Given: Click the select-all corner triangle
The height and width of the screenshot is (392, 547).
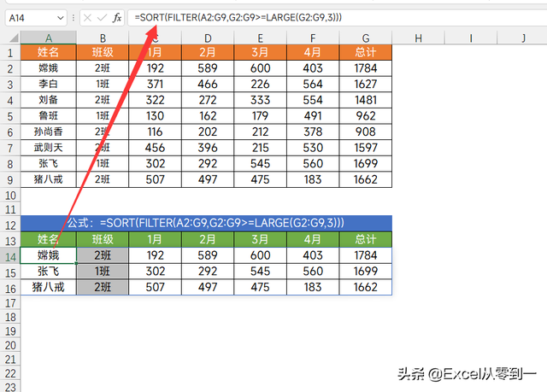Looking at the screenshot, I should click(14, 38).
